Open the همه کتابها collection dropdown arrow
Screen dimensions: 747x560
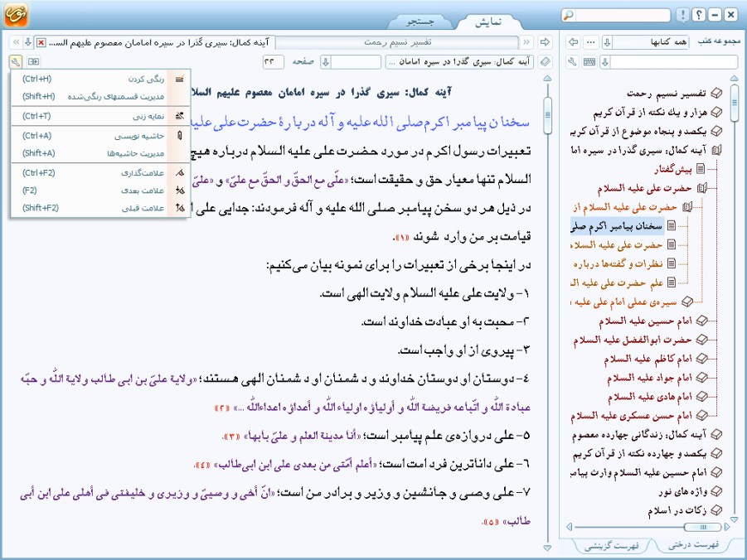coord(608,42)
